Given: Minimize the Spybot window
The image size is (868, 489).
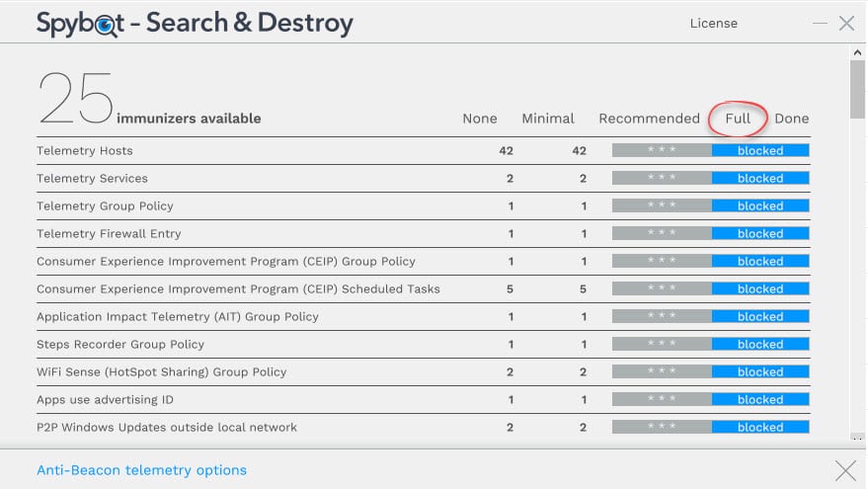Looking at the screenshot, I should 820,24.
